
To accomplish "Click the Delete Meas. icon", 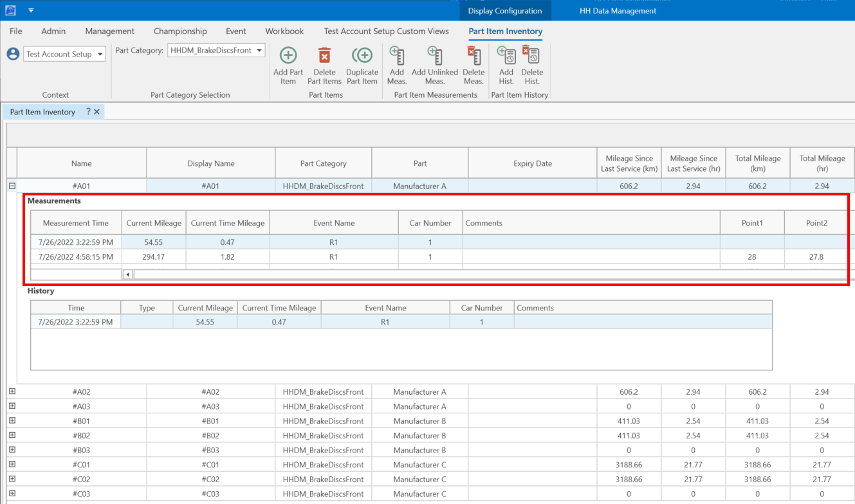I will pyautogui.click(x=473, y=56).
